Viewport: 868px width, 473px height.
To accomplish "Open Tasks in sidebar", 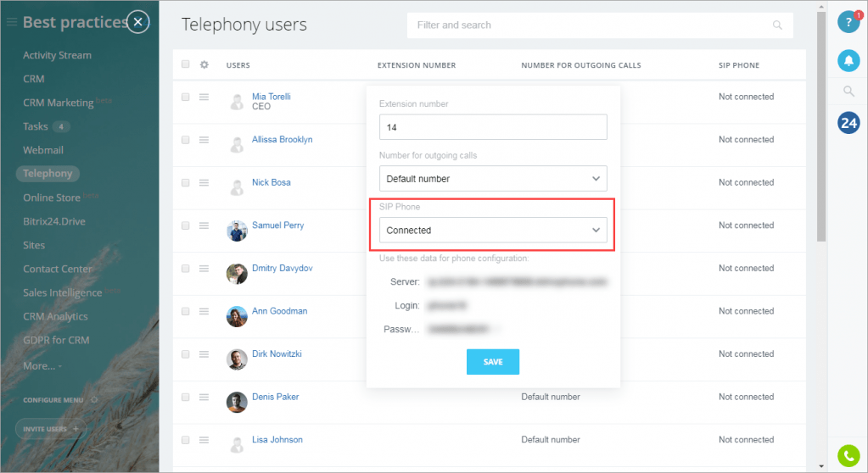I will pos(36,126).
